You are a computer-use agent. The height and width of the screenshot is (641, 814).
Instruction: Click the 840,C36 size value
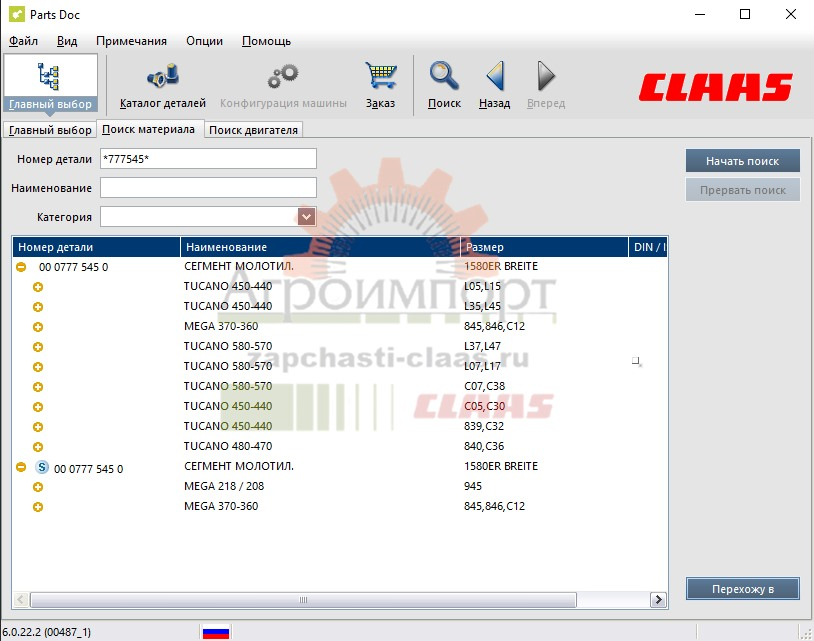(484, 446)
